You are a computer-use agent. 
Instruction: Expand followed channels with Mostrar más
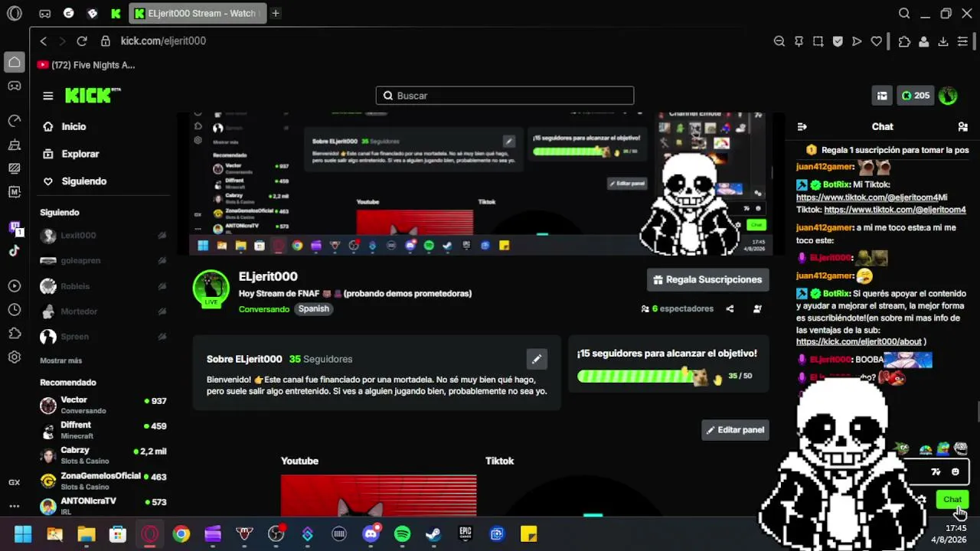(x=61, y=360)
